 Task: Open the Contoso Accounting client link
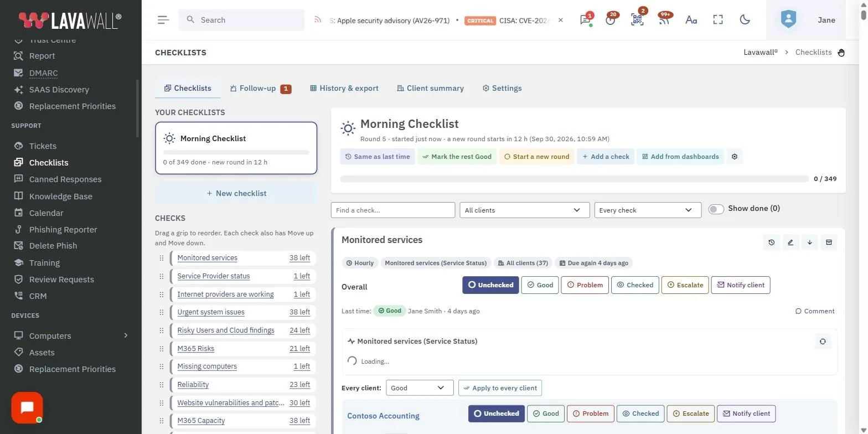point(383,416)
